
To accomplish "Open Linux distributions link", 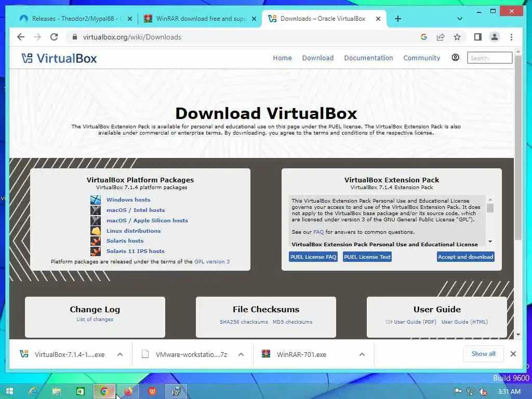I will click(x=134, y=231).
